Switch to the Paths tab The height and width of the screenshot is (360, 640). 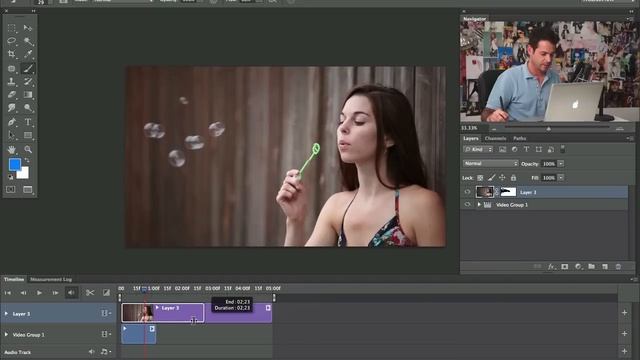point(520,139)
